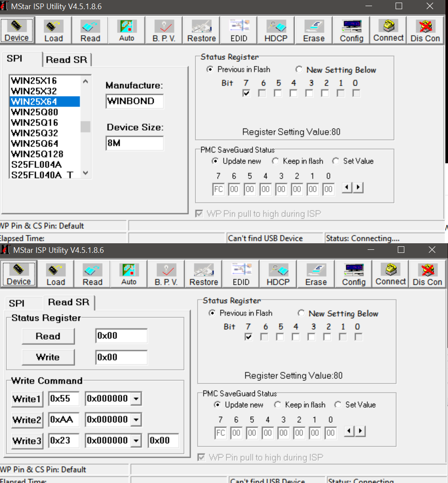
Task: Click Erase icon in bottom window toolbar
Action: pyautogui.click(x=316, y=274)
